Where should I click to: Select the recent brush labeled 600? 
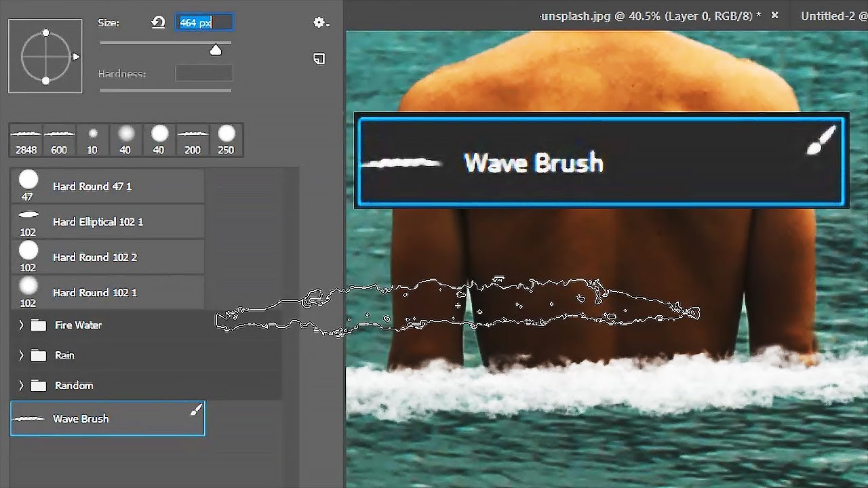59,140
